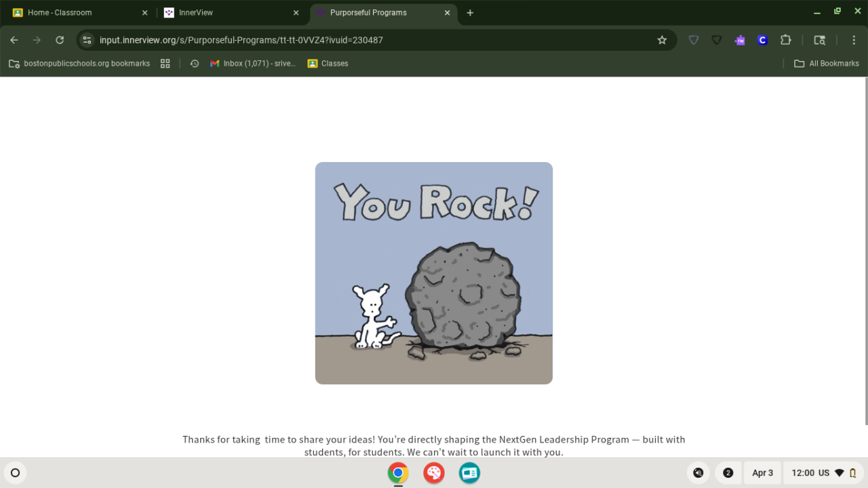
Task: Click the address bar URL field
Action: pyautogui.click(x=376, y=40)
